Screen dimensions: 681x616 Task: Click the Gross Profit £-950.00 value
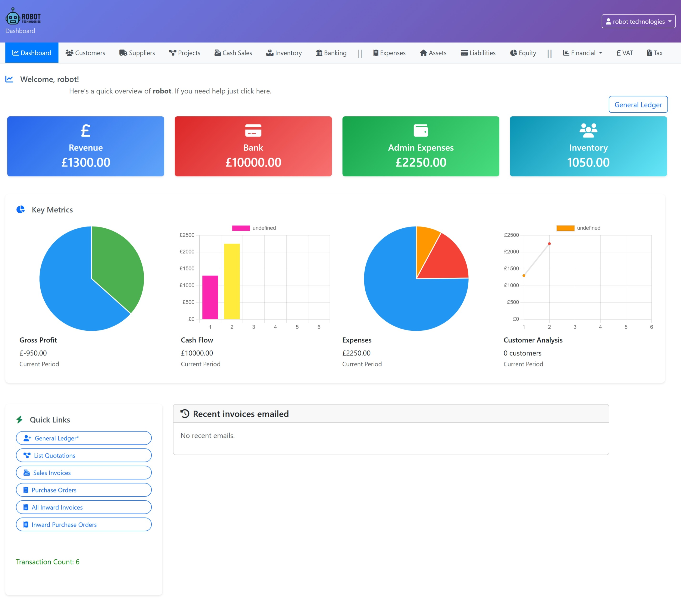point(33,353)
